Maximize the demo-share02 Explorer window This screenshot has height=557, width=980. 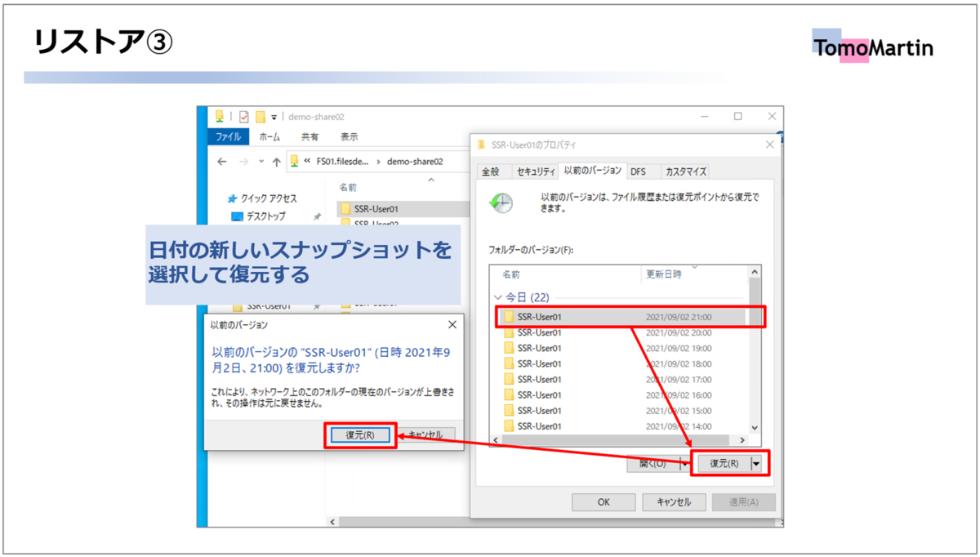pos(737,117)
